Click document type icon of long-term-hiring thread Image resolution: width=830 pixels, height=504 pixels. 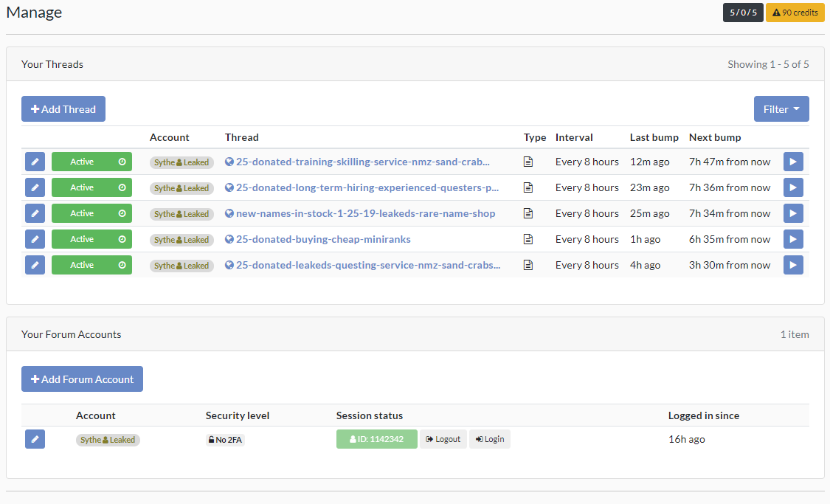pos(528,187)
